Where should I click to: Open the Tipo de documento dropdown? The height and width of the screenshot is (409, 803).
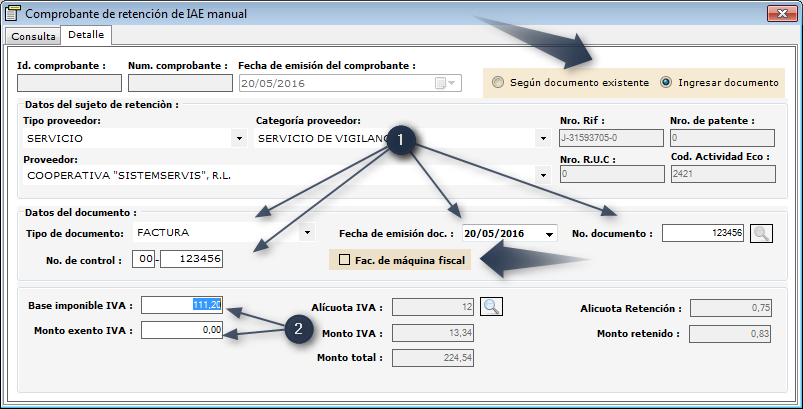[x=307, y=232]
